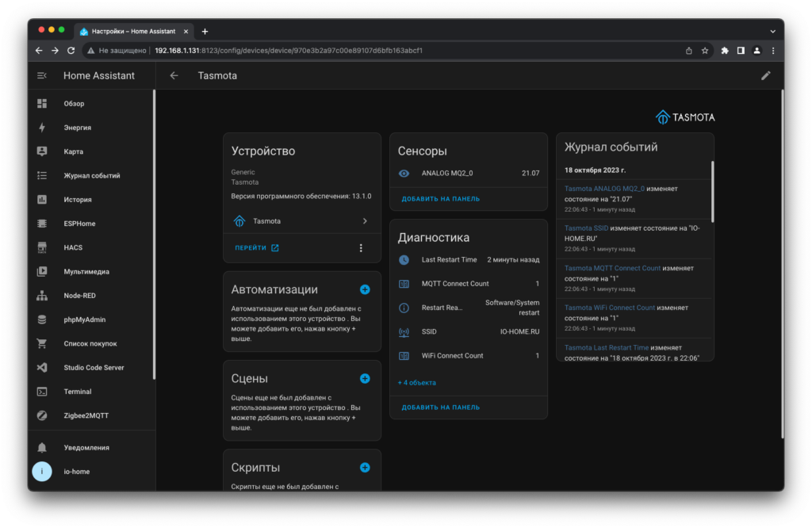Screen dimensions: 812x528
Task: Open Tasmota WiFi Connect Count logbook link
Action: 610,308
